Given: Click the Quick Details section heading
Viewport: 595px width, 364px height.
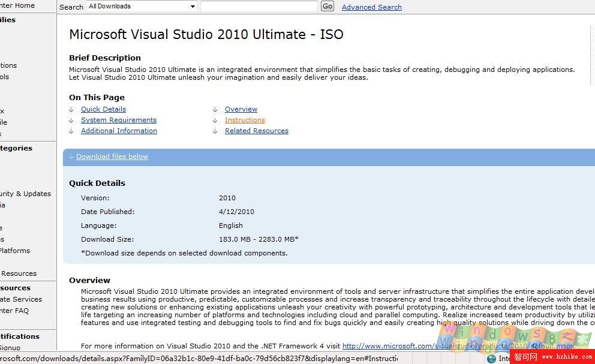Looking at the screenshot, I should point(97,183).
